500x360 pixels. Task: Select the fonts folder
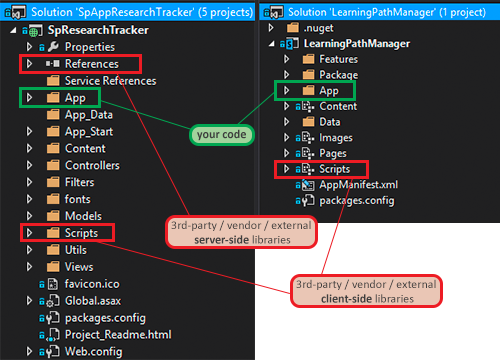pos(78,199)
